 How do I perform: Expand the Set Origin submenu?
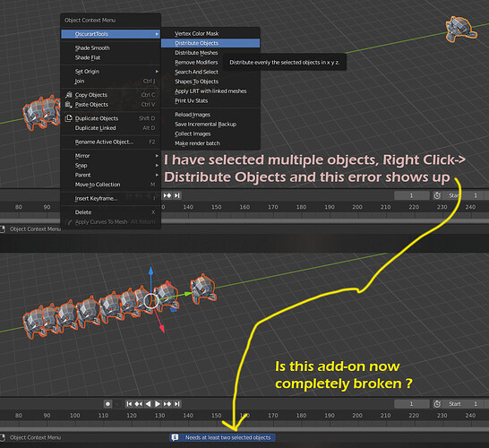(111, 72)
